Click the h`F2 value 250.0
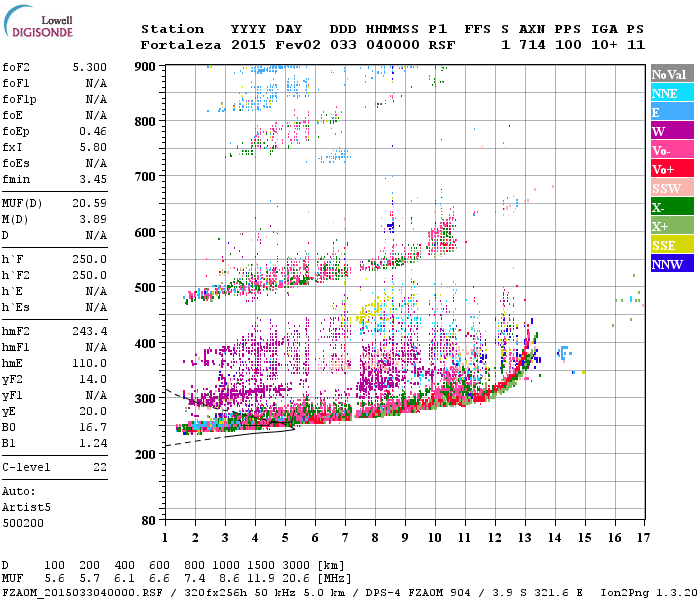This screenshot has width=700, height=600. click(x=90, y=275)
